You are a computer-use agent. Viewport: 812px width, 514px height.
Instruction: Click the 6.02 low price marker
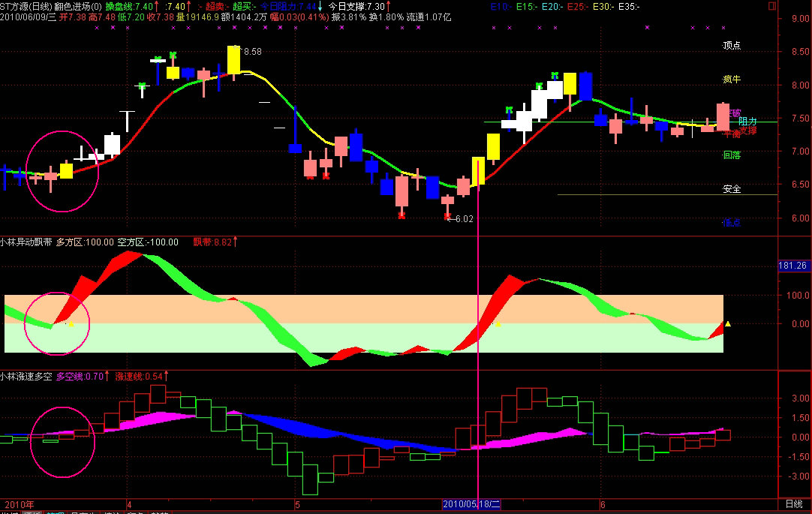pyautogui.click(x=460, y=218)
